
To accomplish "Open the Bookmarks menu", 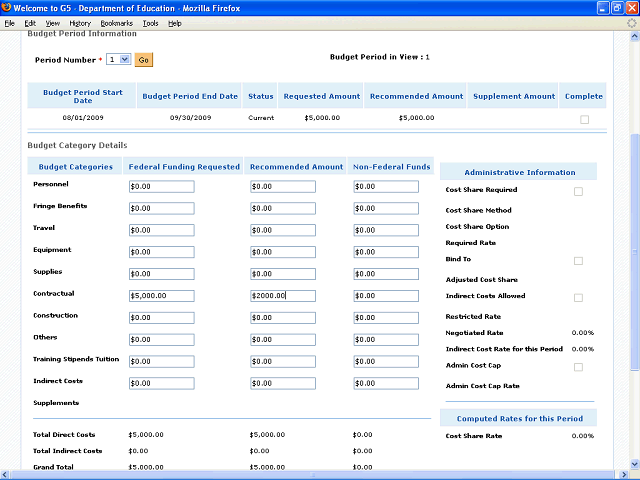I will (115, 22).
